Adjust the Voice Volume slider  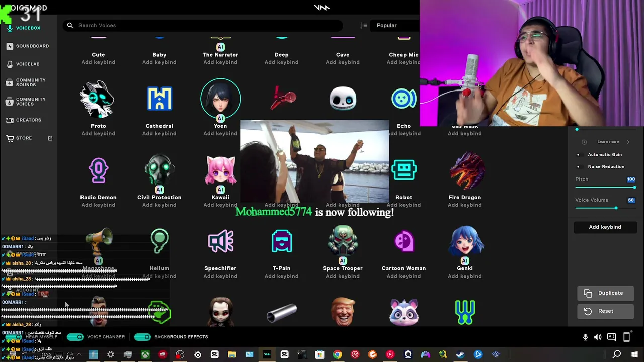(x=605, y=208)
